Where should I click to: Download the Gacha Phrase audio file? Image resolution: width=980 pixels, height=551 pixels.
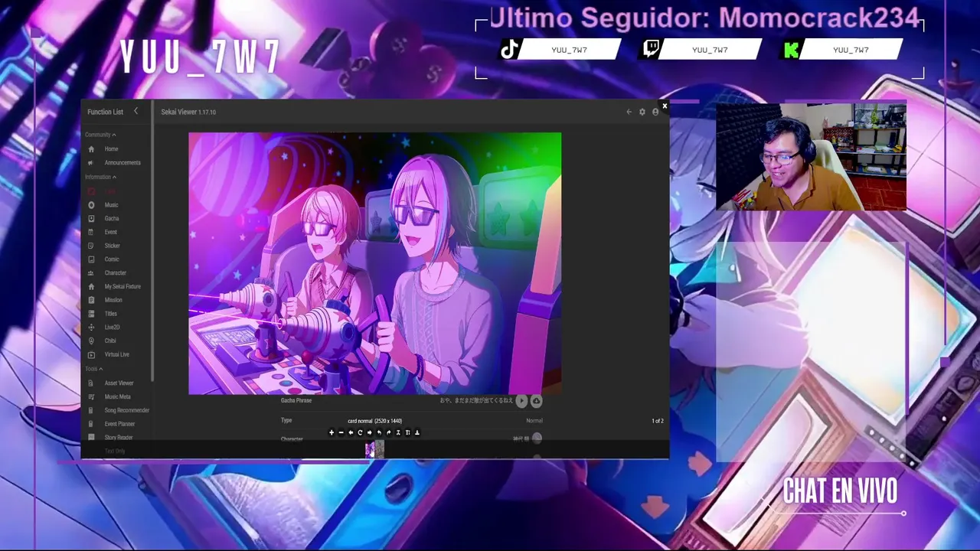536,400
